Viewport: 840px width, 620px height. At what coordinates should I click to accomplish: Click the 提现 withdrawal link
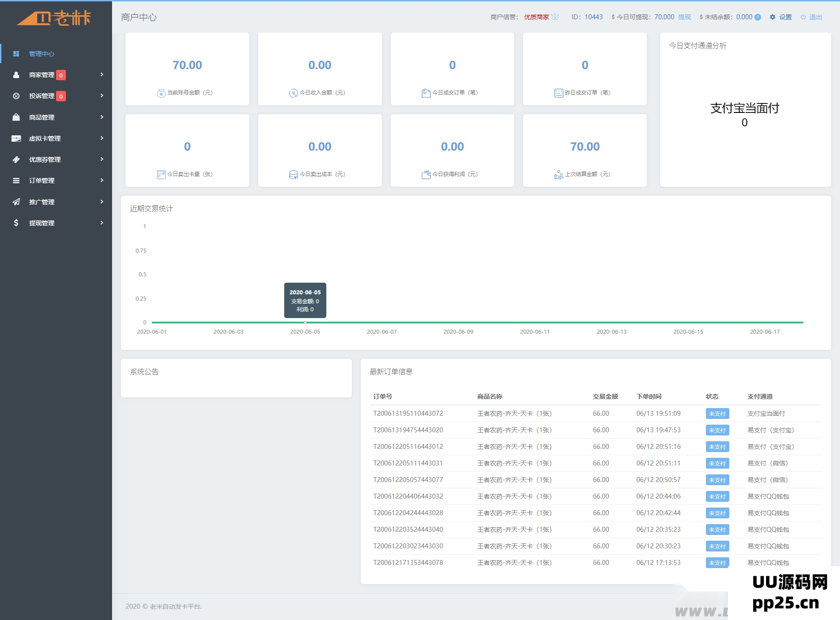point(684,17)
